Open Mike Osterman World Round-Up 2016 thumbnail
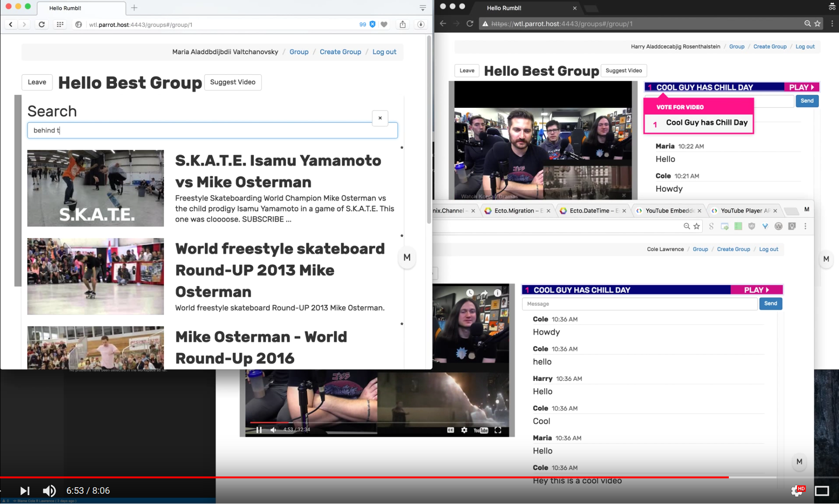The width and height of the screenshot is (839, 504). [x=96, y=348]
